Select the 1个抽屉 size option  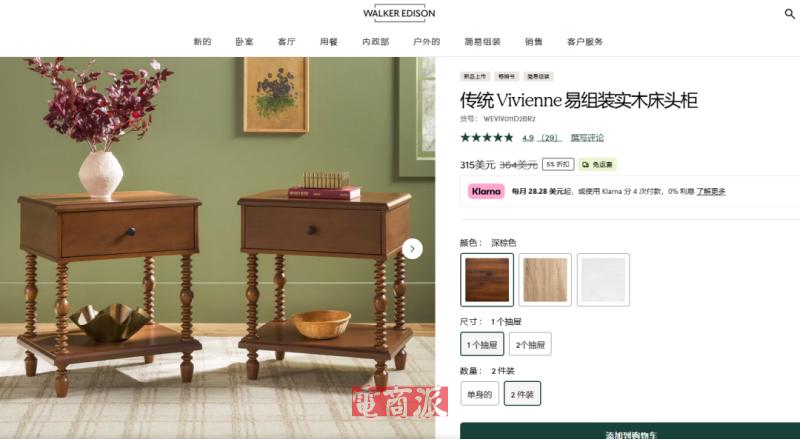482,344
